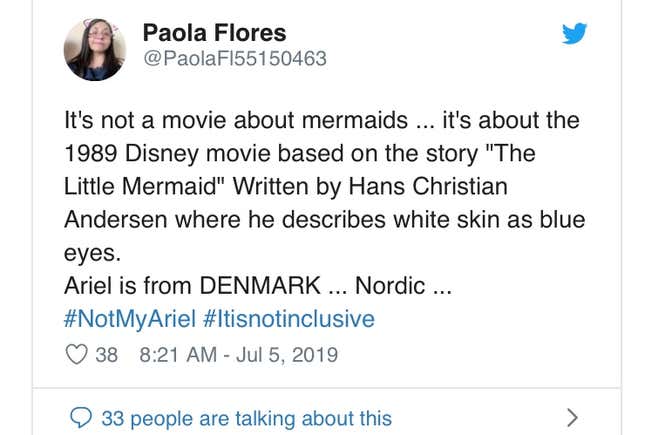Click the Twitter bird logo icon
Image resolution: width=645 pixels, height=435 pixels.
[x=574, y=33]
